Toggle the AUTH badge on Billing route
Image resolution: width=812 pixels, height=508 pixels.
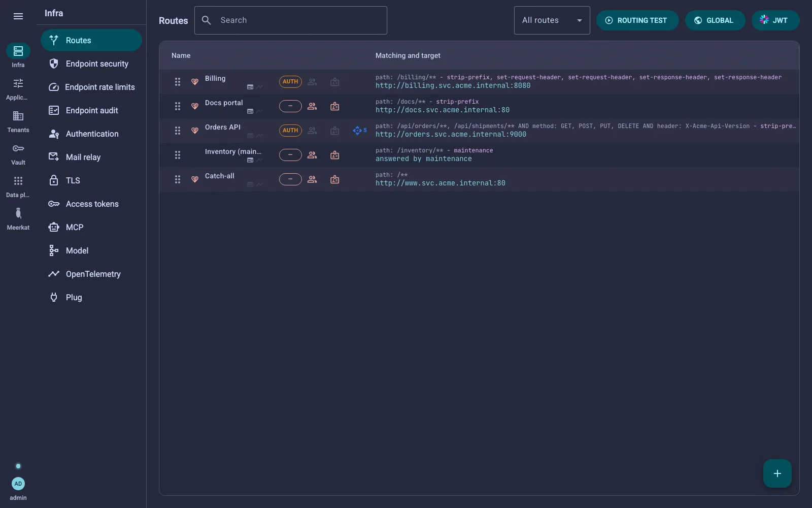pos(290,82)
